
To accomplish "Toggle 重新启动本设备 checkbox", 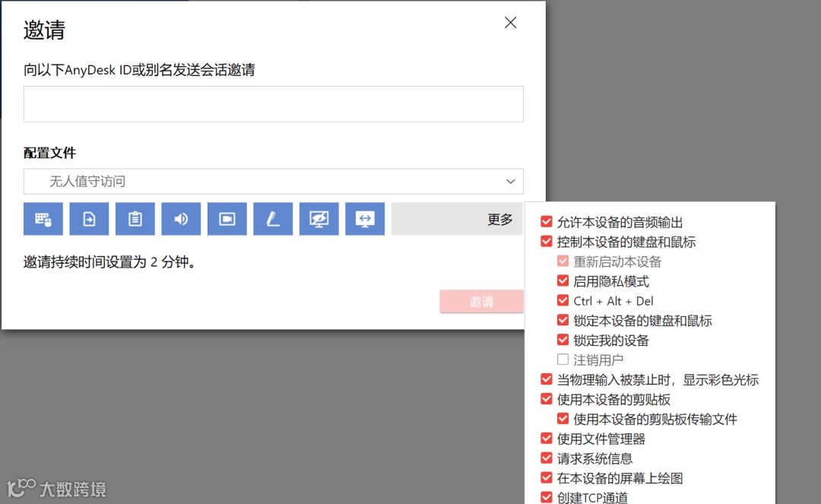I will [563, 262].
